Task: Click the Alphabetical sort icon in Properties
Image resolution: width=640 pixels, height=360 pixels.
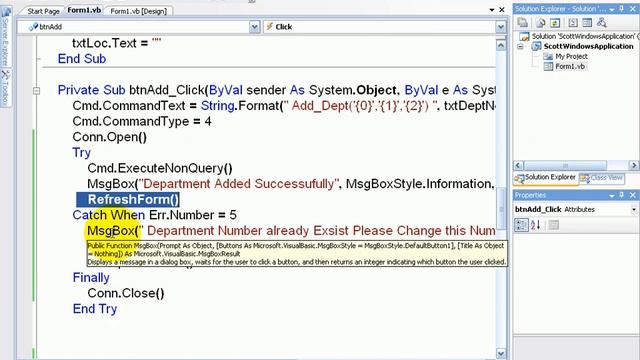Action: [x=536, y=225]
